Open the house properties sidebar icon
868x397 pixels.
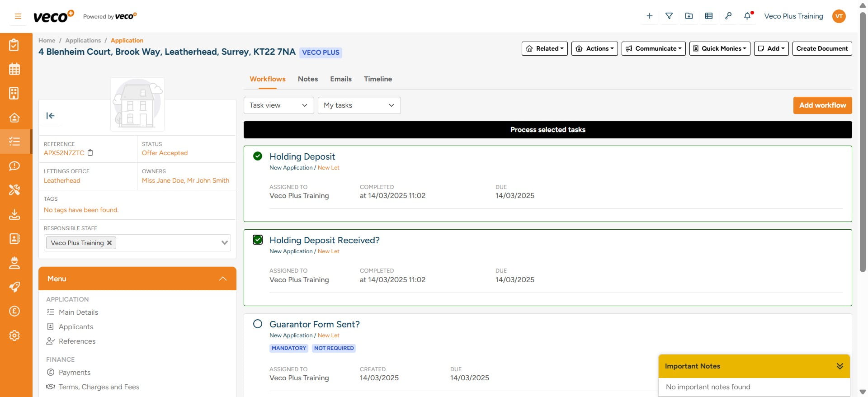[14, 118]
